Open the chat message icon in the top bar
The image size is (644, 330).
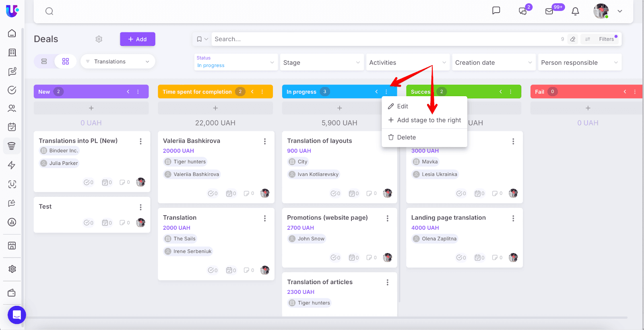496,11
